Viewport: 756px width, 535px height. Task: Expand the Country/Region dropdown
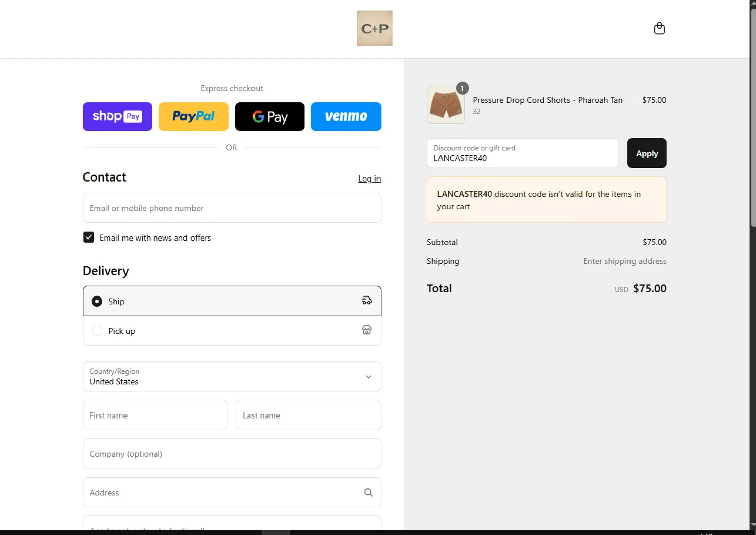(x=232, y=376)
